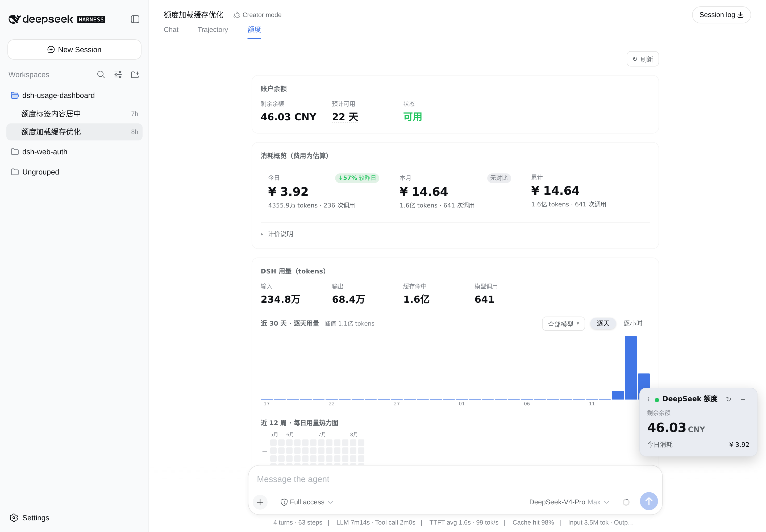Viewport: 766px width, 532px height.
Task: Click dsh-usage-dashboard folder icon
Action: pos(15,95)
